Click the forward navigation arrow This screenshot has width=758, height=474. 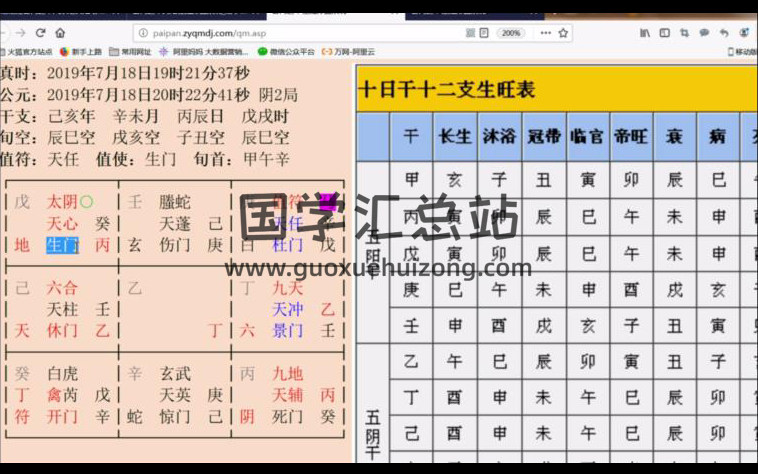[20, 32]
